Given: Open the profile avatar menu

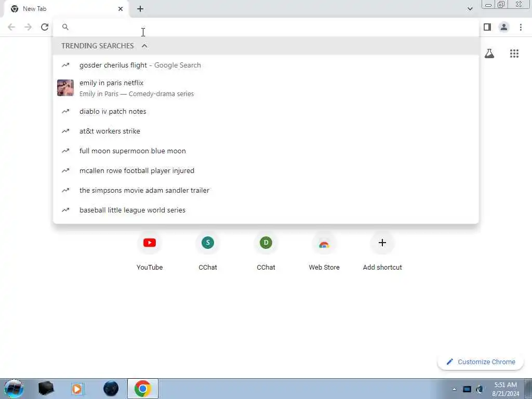Looking at the screenshot, I should point(504,27).
